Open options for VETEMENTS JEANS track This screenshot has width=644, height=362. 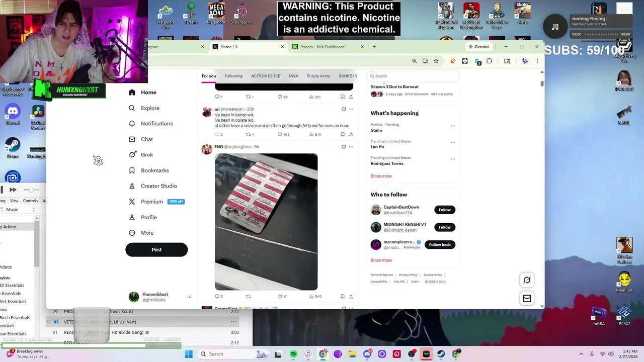233,322
